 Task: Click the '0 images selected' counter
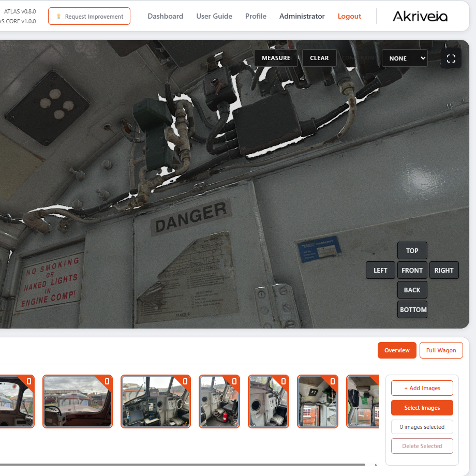pos(422,427)
